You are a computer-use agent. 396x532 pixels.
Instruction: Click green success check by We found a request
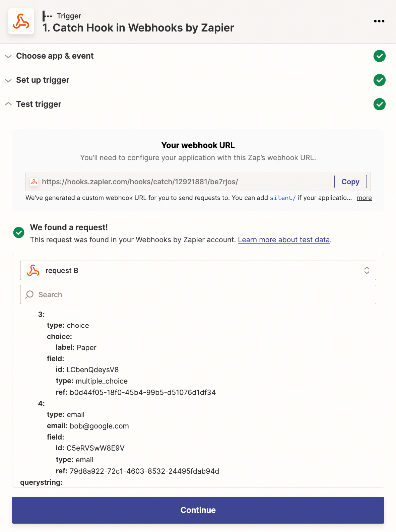19,232
